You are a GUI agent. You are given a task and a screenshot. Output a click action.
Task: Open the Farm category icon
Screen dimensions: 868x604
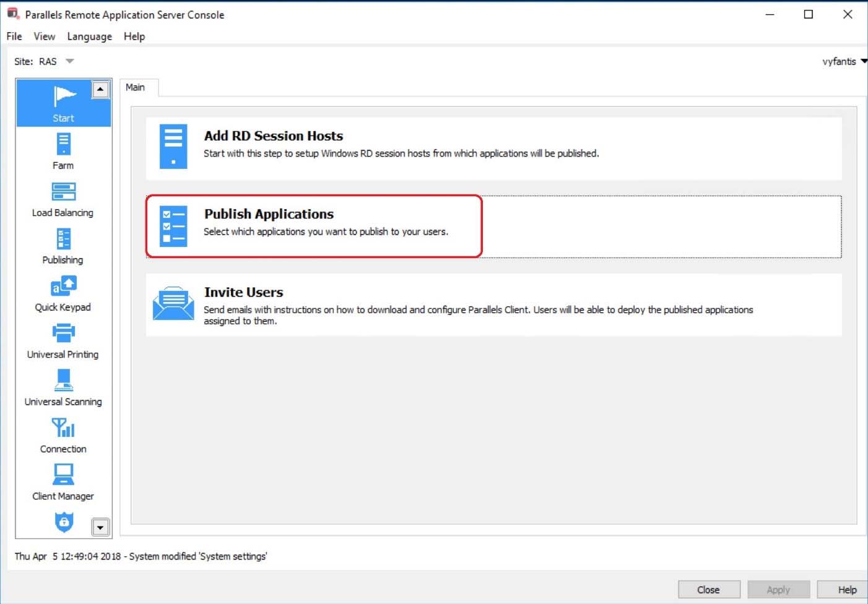coord(63,144)
